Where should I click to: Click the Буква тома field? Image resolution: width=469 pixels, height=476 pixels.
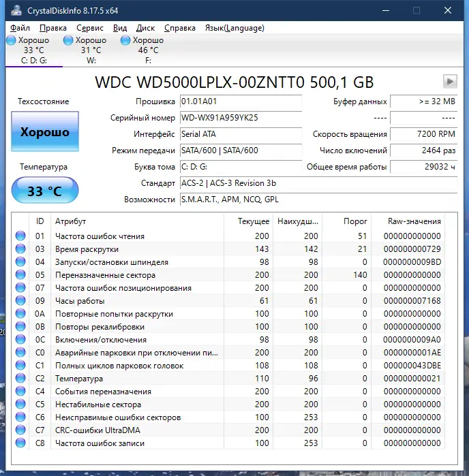241,167
